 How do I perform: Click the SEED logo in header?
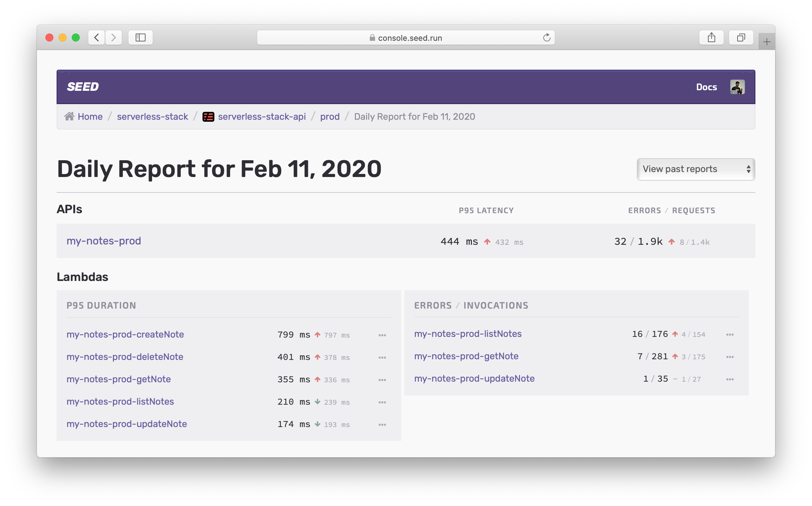pos(83,87)
